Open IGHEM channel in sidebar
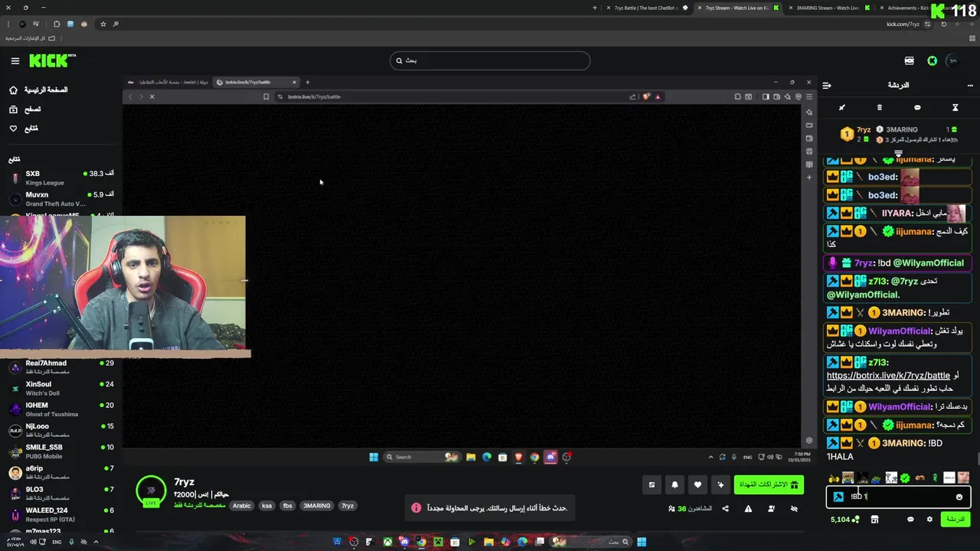Viewport: 980px width, 551px height. (61, 409)
